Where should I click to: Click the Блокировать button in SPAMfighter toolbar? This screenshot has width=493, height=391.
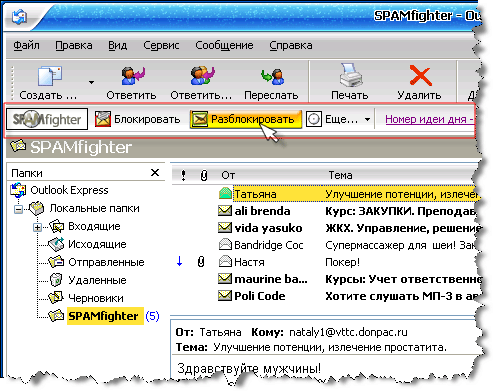(137, 119)
